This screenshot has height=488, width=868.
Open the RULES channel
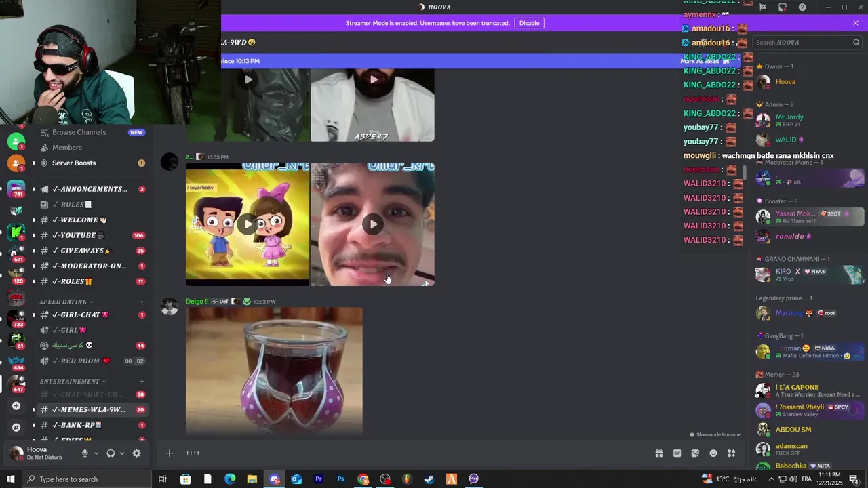coord(92,205)
